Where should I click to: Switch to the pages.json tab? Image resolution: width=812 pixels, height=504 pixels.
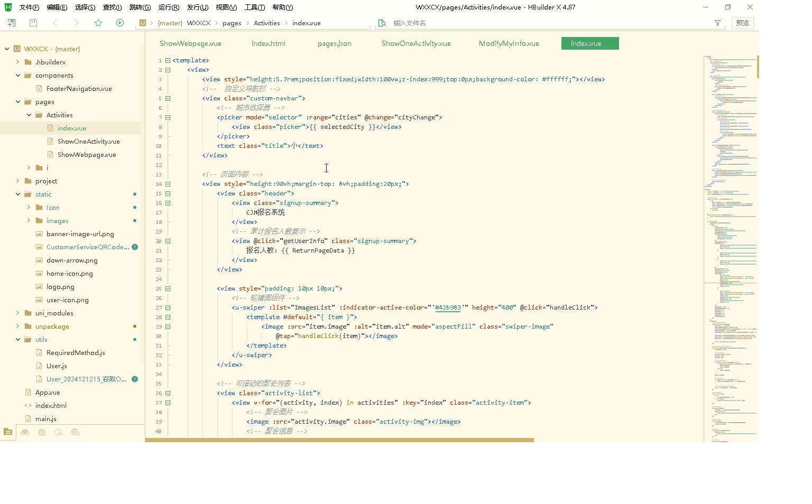334,43
